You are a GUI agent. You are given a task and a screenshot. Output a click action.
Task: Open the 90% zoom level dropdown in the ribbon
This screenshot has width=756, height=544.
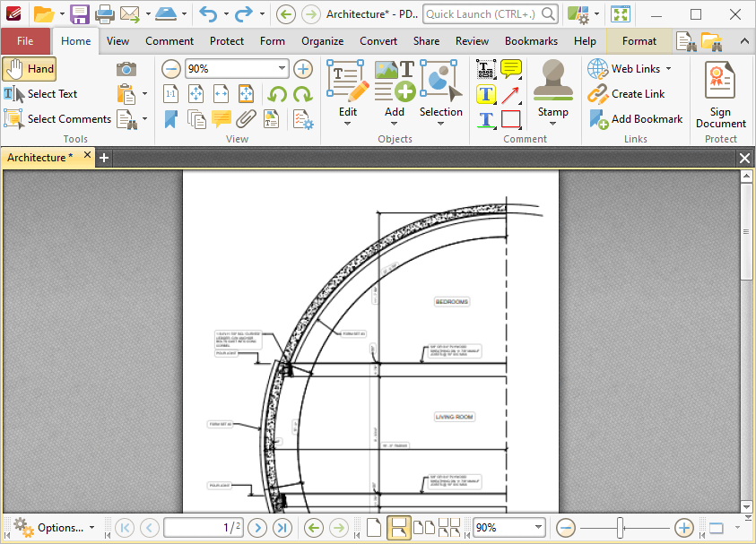click(282, 69)
